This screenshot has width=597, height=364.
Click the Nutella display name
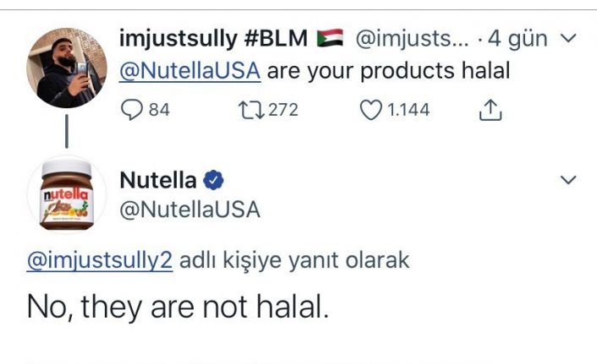coord(158,180)
